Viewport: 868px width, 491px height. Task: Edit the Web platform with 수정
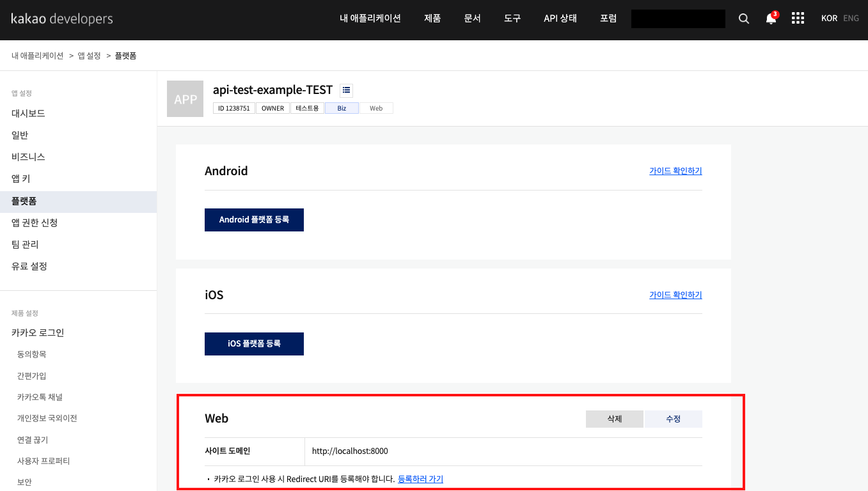[x=673, y=418]
